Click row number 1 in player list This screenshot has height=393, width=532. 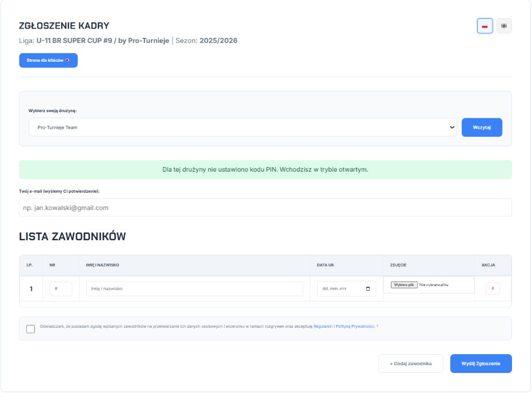(31, 289)
